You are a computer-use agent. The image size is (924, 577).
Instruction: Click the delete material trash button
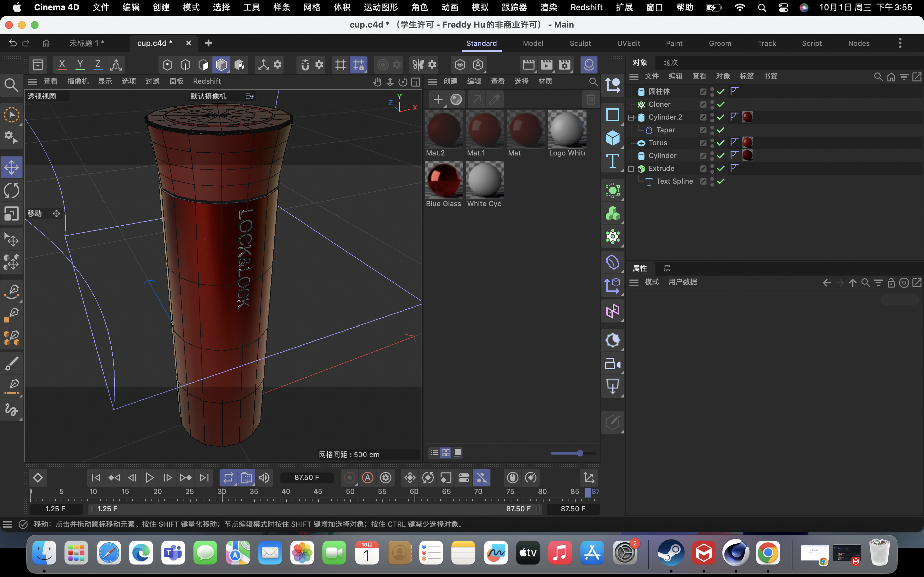591,99
